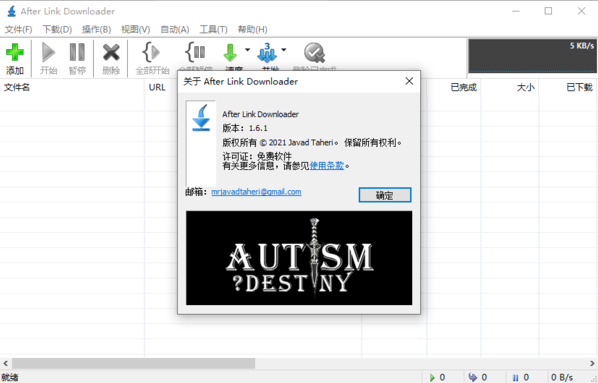
Task: Click the green active downloads status icon
Action: tap(432, 377)
